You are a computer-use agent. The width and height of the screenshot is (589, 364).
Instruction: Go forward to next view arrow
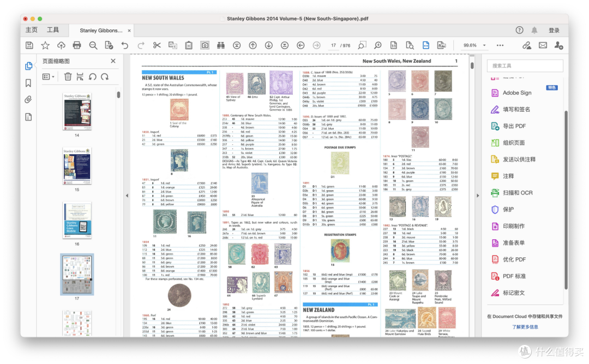(317, 45)
